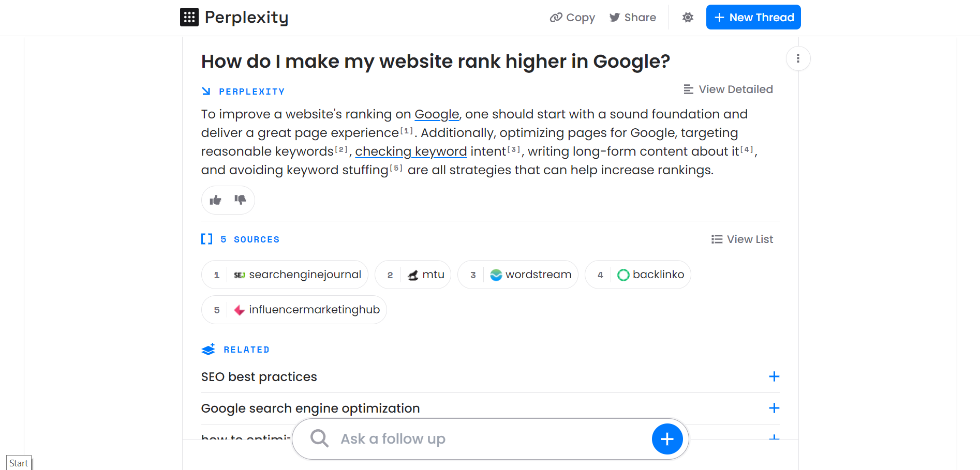Open citation [2] superscript
Screen dimensions: 980x470
point(341,149)
